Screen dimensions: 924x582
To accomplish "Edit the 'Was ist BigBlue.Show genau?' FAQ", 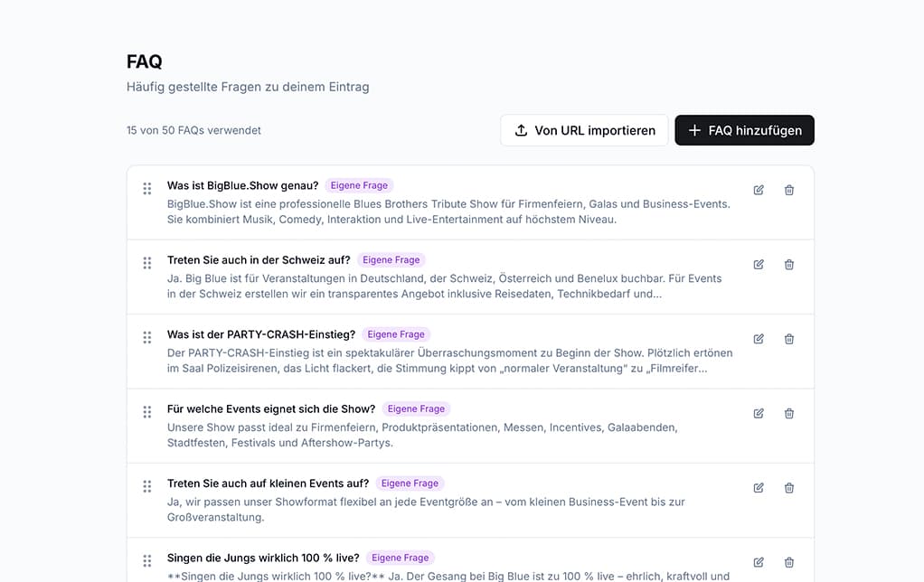I will coord(759,190).
